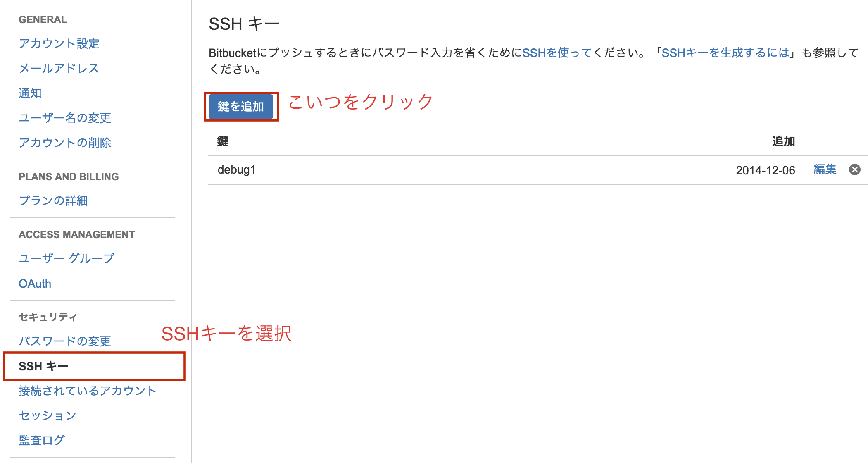Open the 編集 link for debug1

point(824,169)
